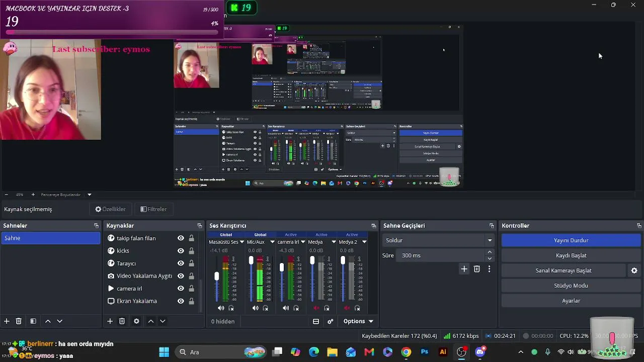Toggle visibility of camera irl source

181,289
